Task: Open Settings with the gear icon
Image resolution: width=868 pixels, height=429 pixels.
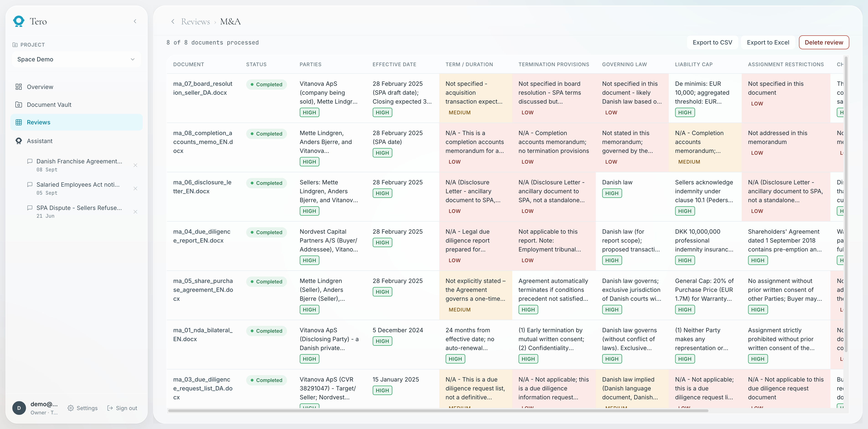Action: pyautogui.click(x=70, y=408)
